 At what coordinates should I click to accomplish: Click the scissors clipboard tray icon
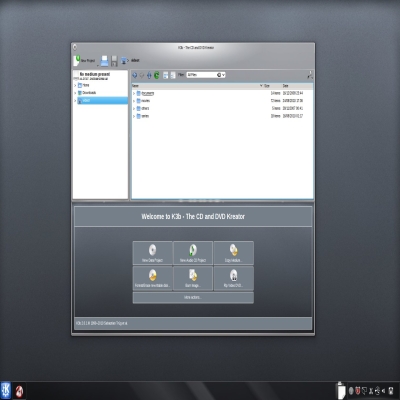[371, 391]
